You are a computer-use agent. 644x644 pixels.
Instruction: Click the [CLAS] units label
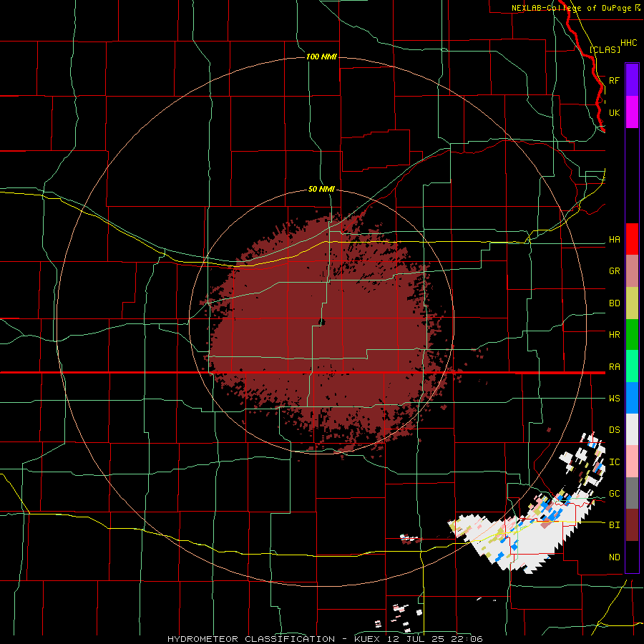pyautogui.click(x=605, y=49)
